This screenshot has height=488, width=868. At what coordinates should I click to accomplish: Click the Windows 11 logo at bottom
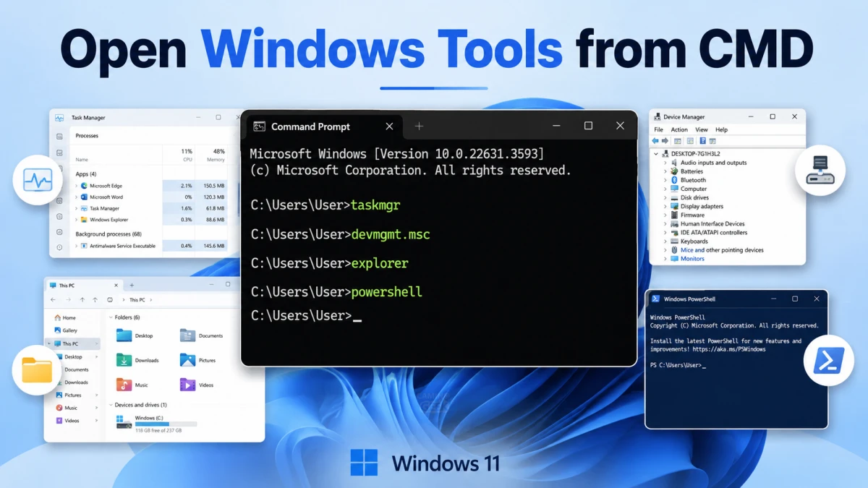pyautogui.click(x=364, y=463)
